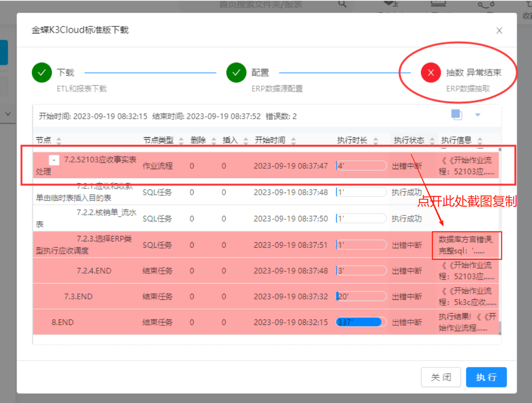Click sort arrows next to 删除 header
The width and height of the screenshot is (532, 403).
point(214,141)
